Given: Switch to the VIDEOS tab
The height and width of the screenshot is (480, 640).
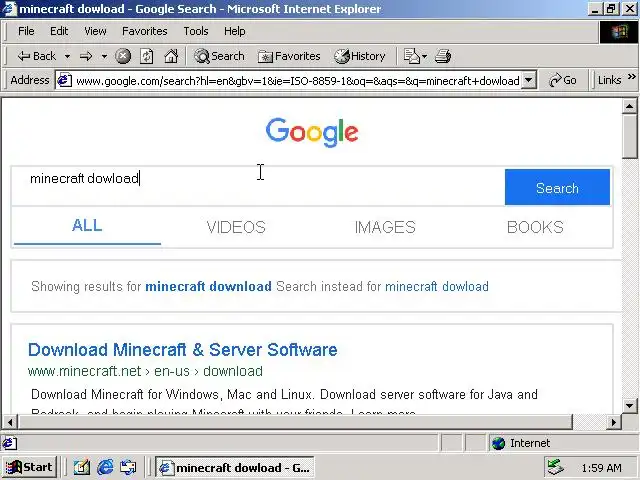Looking at the screenshot, I should [x=236, y=227].
